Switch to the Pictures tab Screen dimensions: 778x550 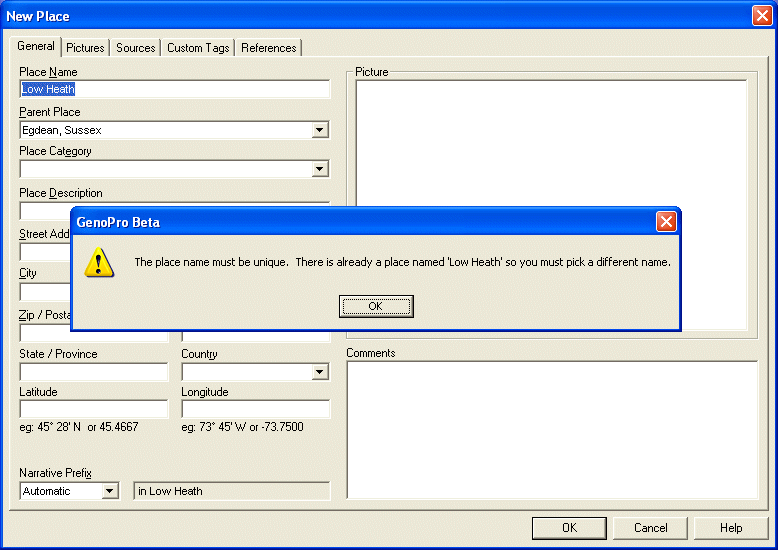tap(85, 48)
